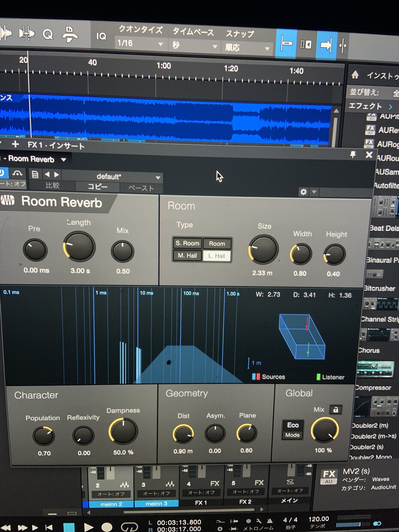Toggle the blue autoscroll arrow icon
399x532 pixels.
pyautogui.click(x=326, y=45)
